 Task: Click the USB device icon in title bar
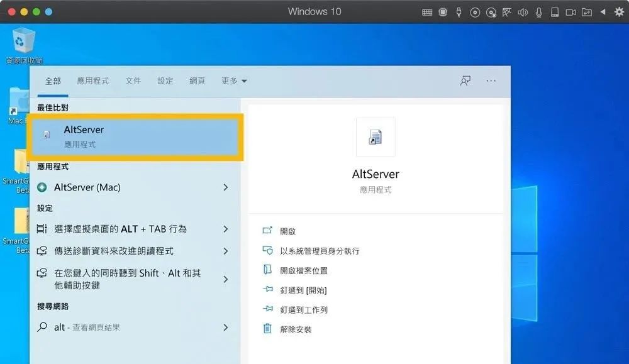pos(459,12)
